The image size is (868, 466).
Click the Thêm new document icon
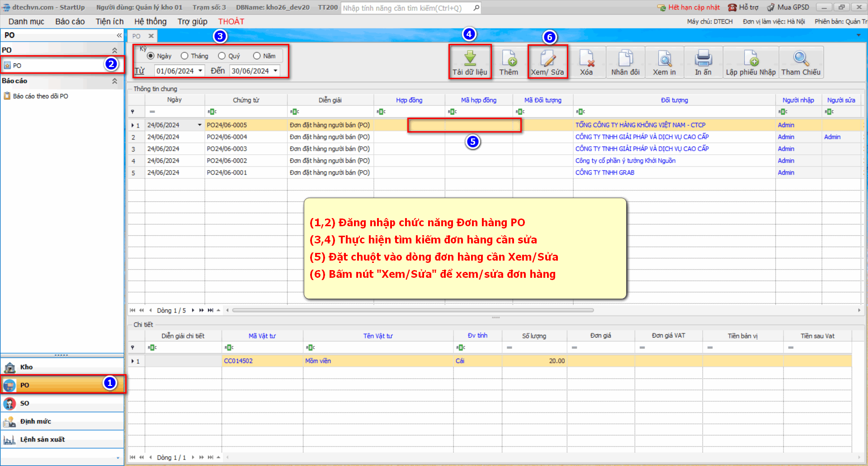pos(509,59)
